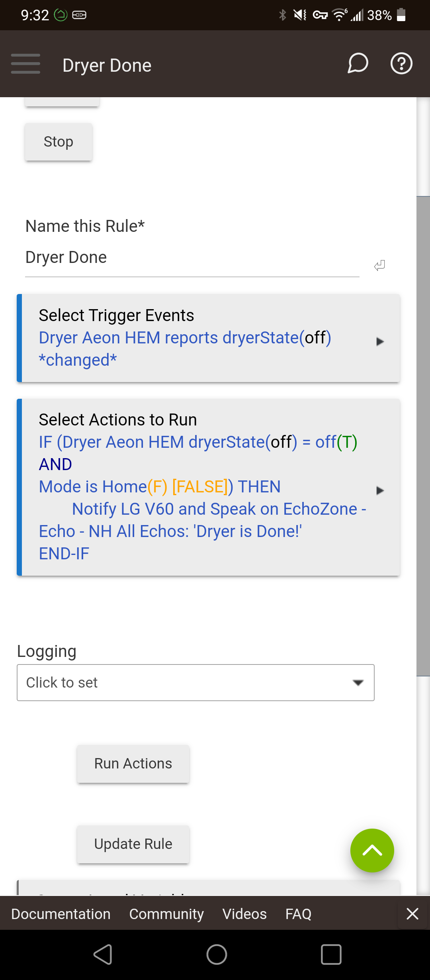The image size is (430, 980).
Task: Click the Update Rule button
Action: [x=133, y=844]
